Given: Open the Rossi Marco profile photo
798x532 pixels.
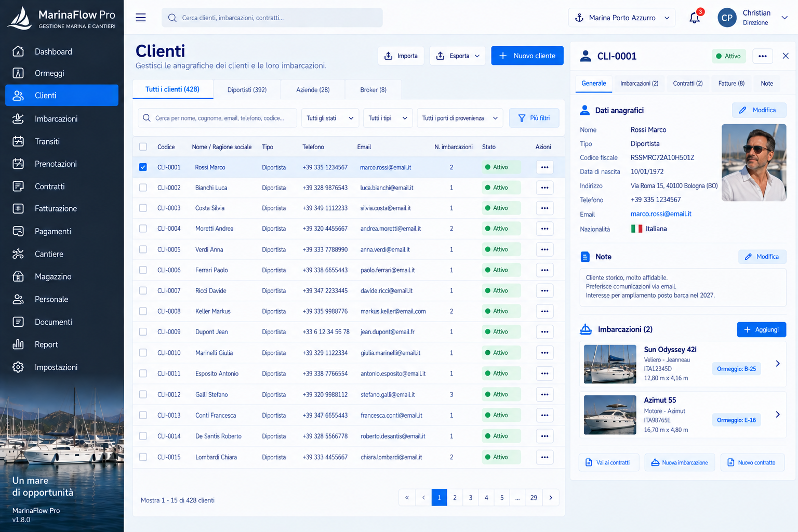Looking at the screenshot, I should tap(754, 163).
